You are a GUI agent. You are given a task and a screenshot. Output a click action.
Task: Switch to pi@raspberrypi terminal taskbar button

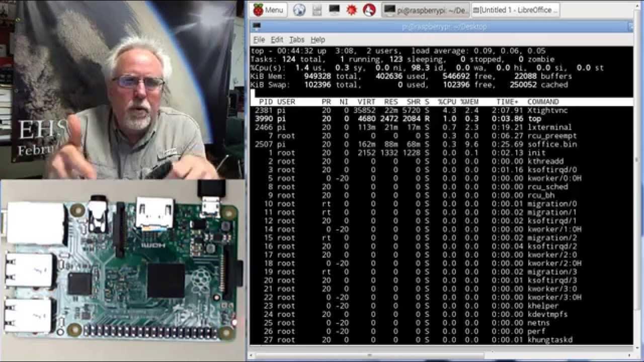426,10
